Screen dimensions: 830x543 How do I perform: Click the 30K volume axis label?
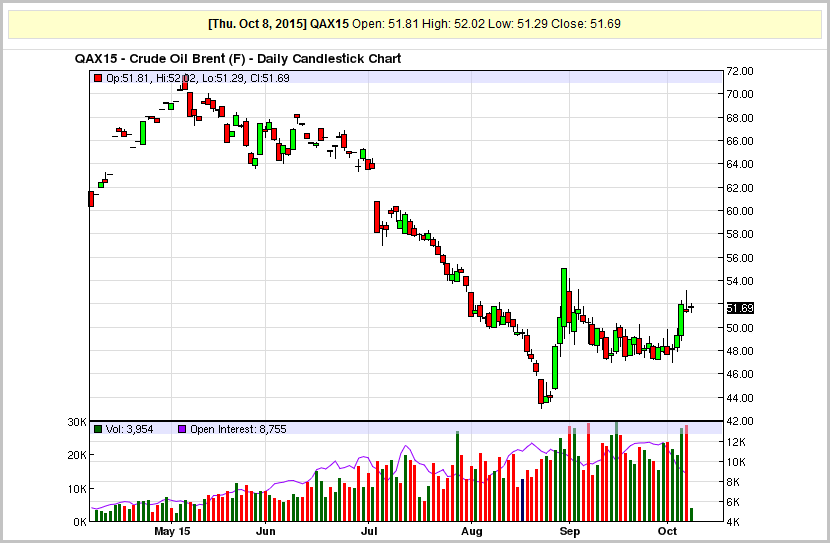click(x=77, y=422)
